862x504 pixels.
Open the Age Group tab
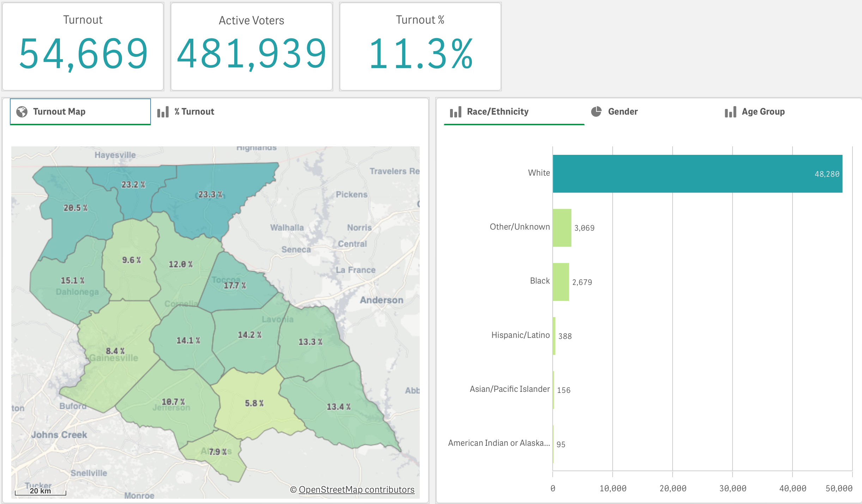pyautogui.click(x=763, y=112)
